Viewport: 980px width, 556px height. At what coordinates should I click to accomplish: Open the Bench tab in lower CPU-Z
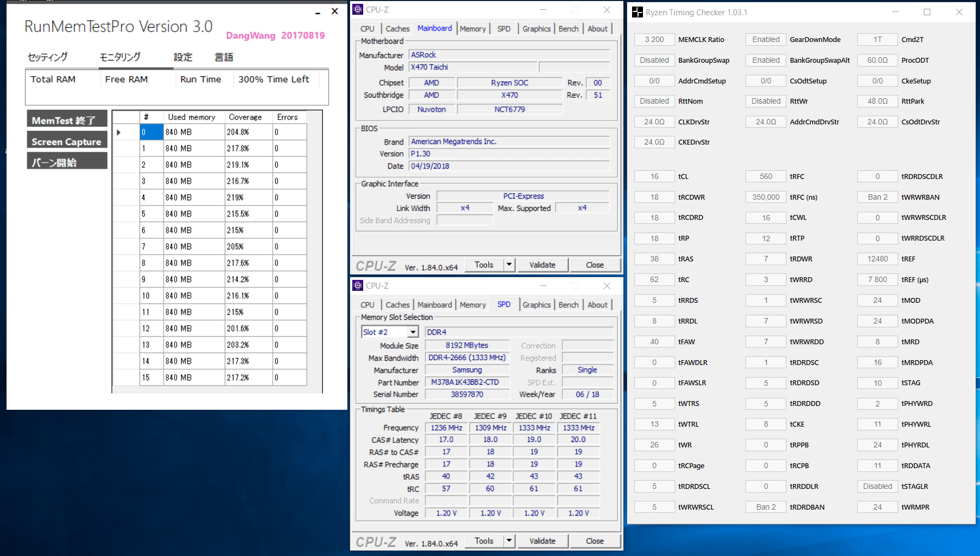[568, 305]
